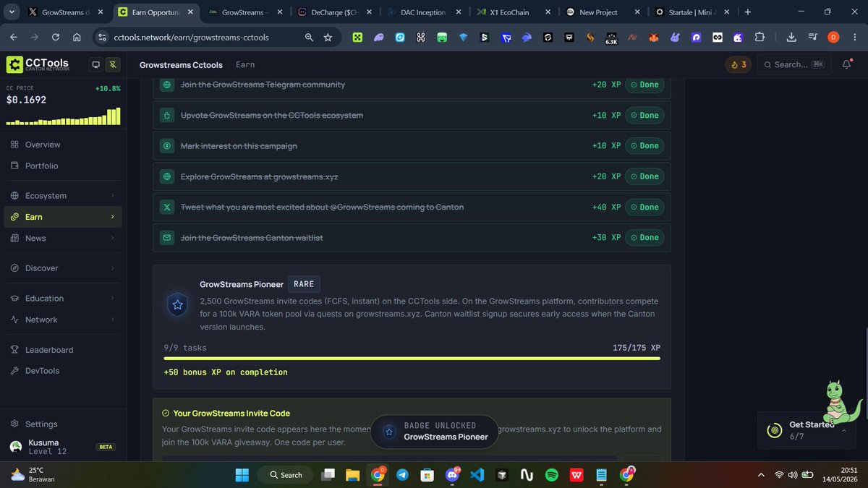
Task: Click the Kusuma profile avatar
Action: tap(16, 447)
